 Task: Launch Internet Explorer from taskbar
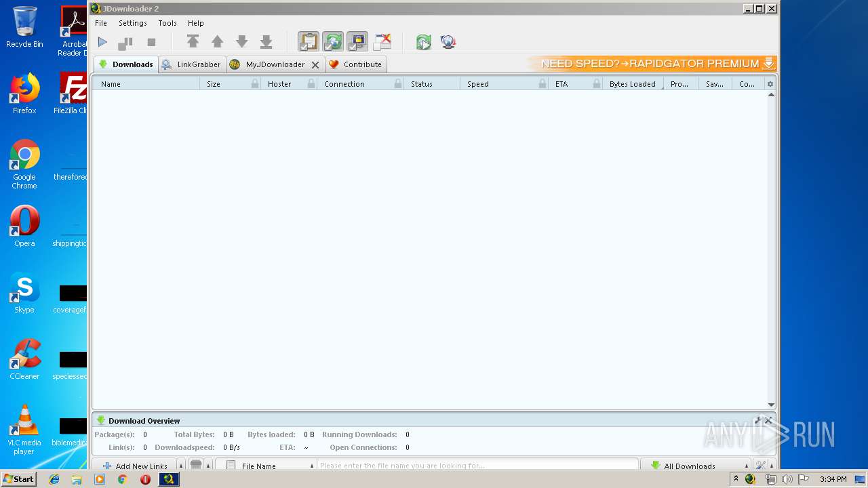54,479
